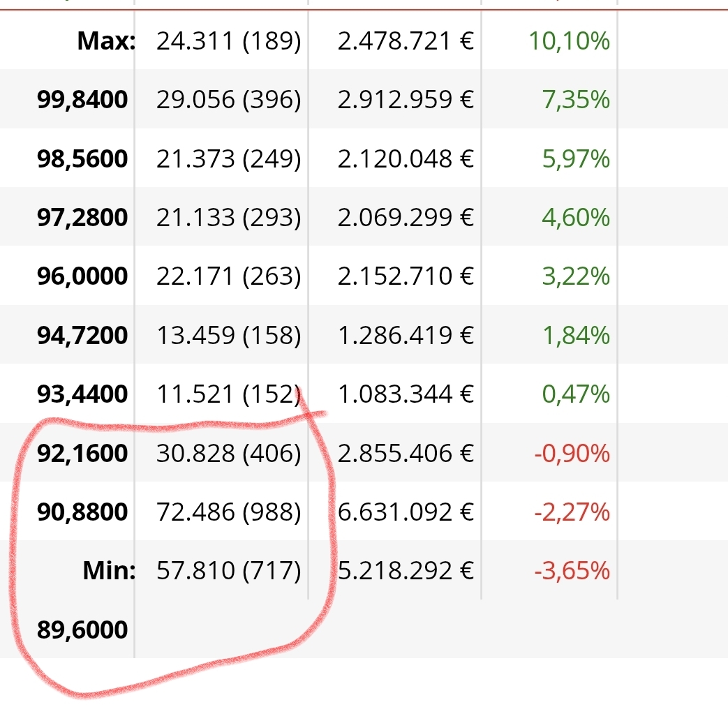
Task: Select the 57.810 (717) volume cell
Action: (228, 572)
